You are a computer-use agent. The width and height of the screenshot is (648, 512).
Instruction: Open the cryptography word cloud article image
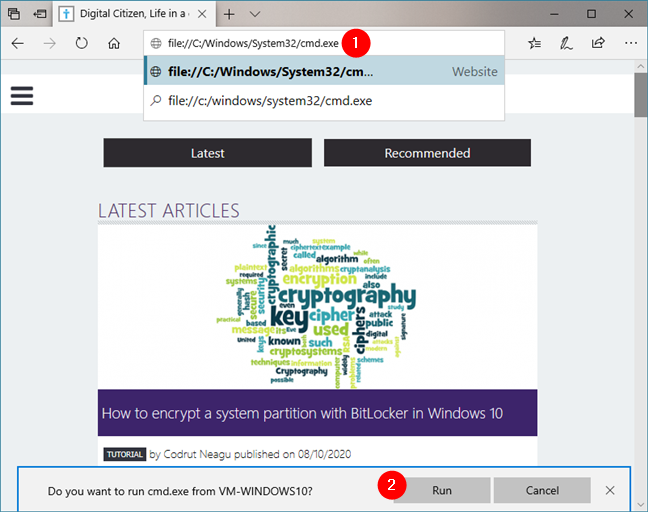coord(317,307)
